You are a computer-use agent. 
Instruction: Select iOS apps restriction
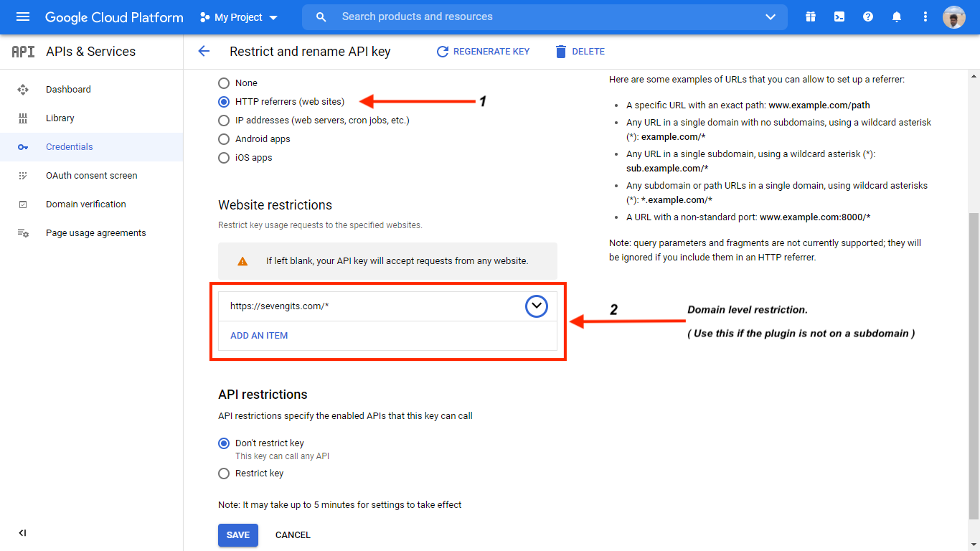click(223, 157)
